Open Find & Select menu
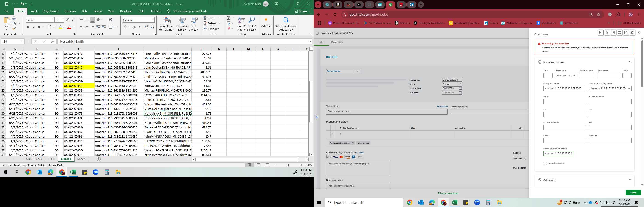 coord(252,24)
